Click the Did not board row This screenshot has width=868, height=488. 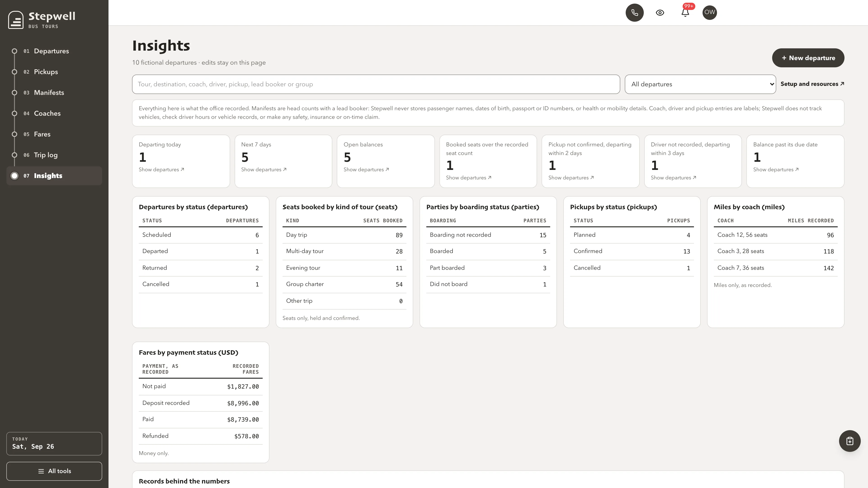pos(488,284)
